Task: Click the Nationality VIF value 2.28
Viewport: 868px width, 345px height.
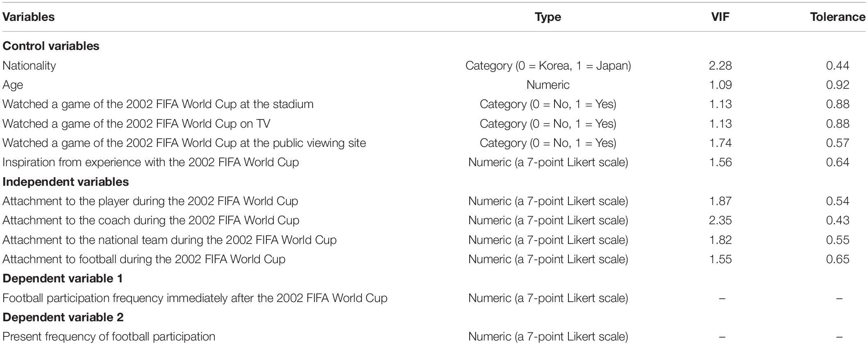Action: pyautogui.click(x=720, y=65)
